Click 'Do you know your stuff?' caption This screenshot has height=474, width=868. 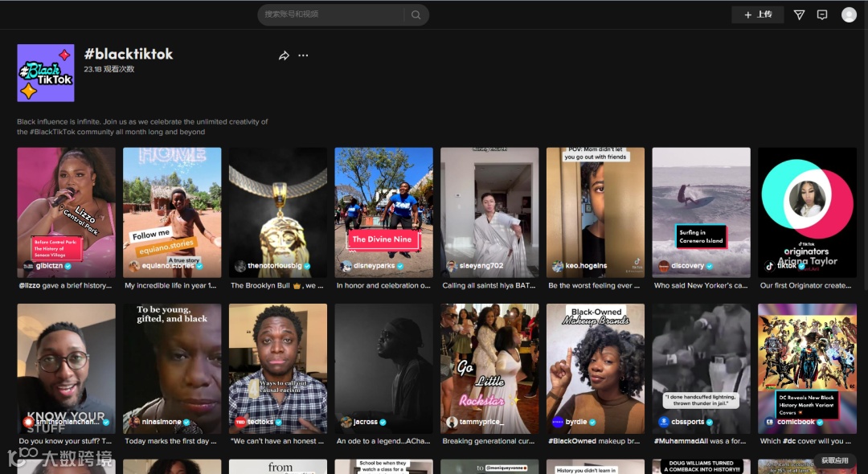[65, 441]
